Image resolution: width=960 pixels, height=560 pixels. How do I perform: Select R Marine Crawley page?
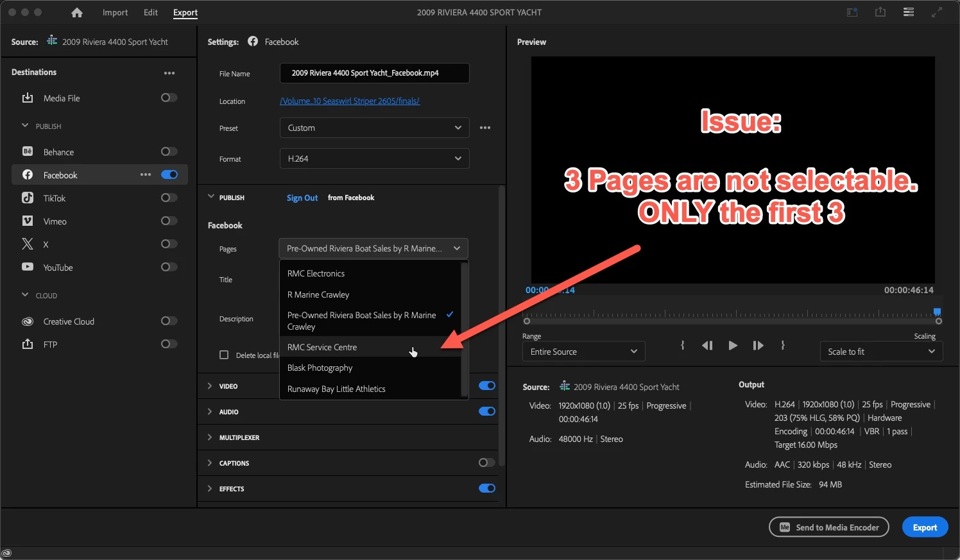click(371, 294)
